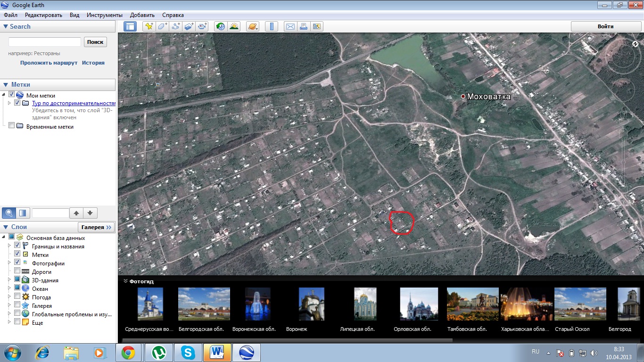Uncheck the Фотографии layer checkbox
Screen dimensions: 644x362
[17, 263]
